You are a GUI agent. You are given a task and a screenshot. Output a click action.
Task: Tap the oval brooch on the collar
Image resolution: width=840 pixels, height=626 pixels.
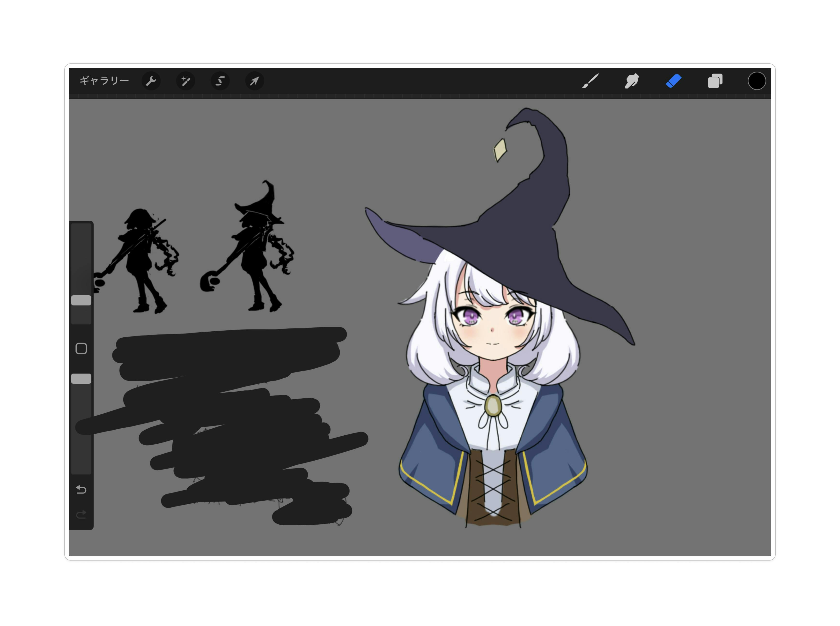point(493,406)
